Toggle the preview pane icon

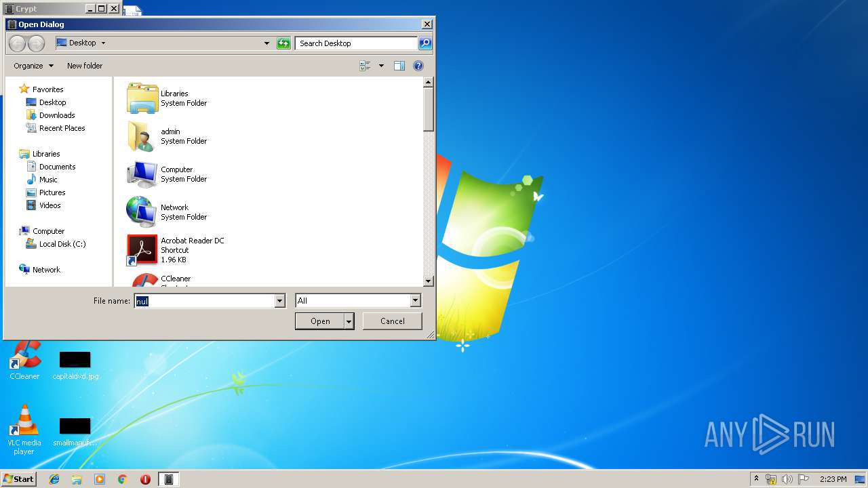coord(399,66)
